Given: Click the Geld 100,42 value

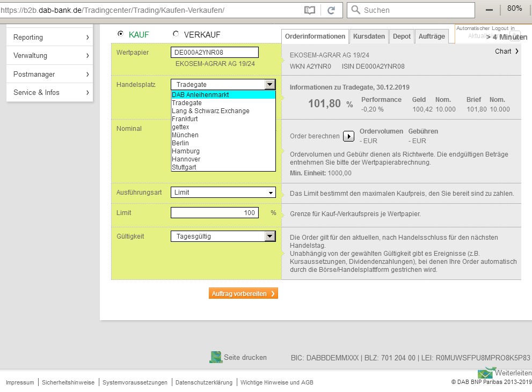Looking at the screenshot, I should (x=422, y=109).
